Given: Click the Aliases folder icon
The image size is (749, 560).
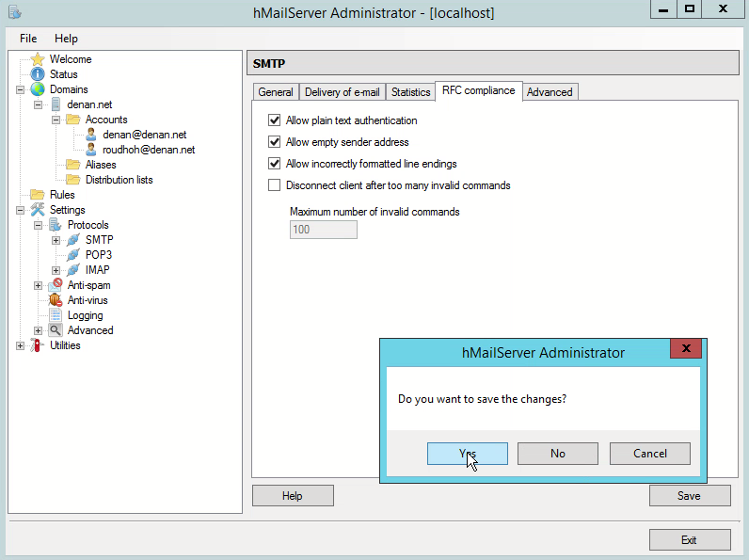Looking at the screenshot, I should tap(73, 165).
